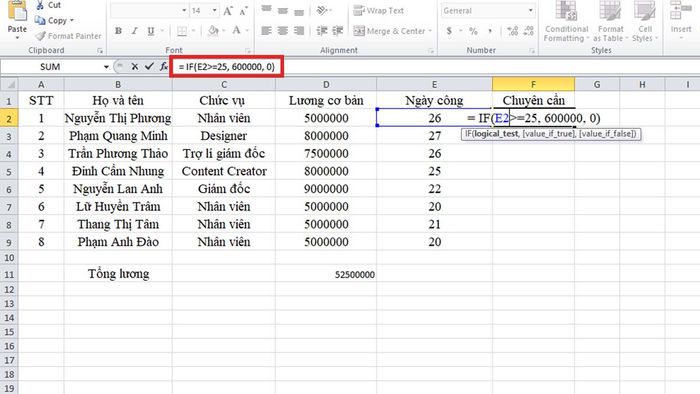Image resolution: width=700 pixels, height=394 pixels.
Task: Open the font color A picker
Action: click(237, 31)
